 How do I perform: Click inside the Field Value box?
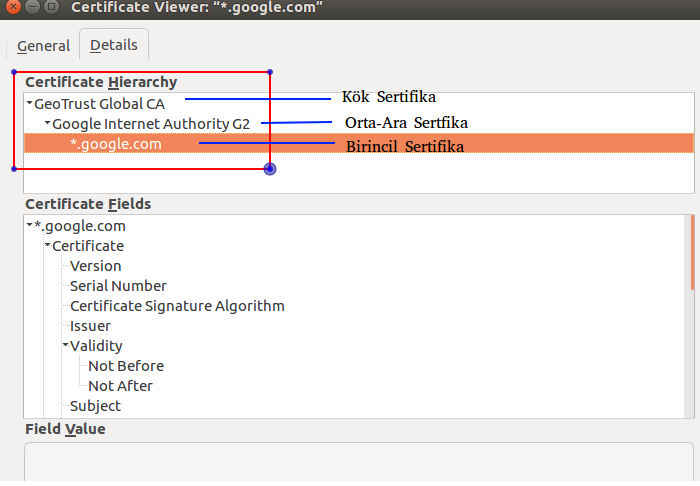click(359, 462)
